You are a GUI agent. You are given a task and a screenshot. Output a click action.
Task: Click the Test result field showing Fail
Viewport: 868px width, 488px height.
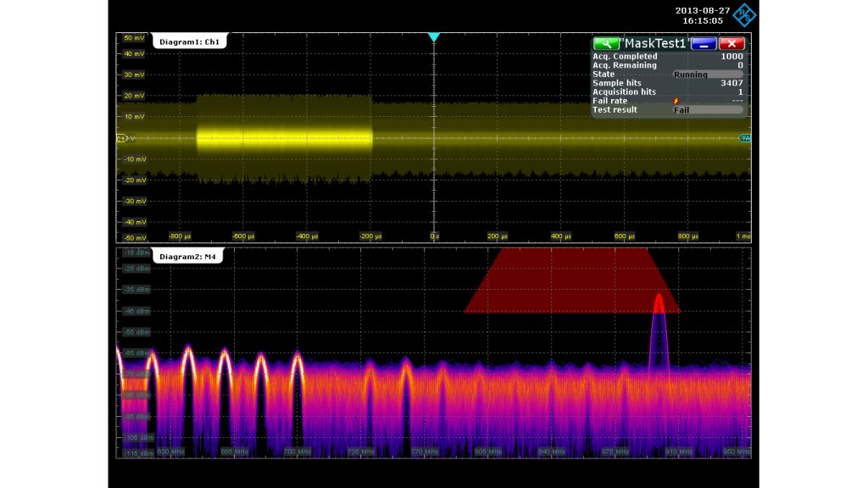click(708, 109)
